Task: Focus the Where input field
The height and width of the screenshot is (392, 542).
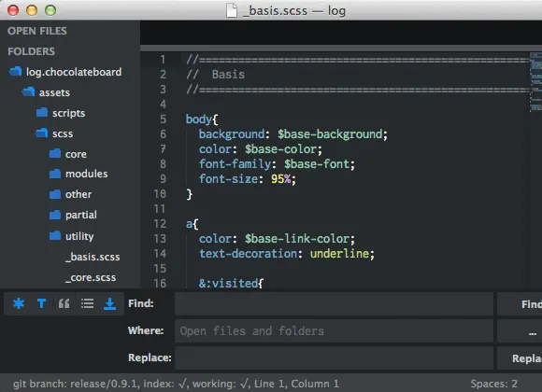Action: (334, 331)
